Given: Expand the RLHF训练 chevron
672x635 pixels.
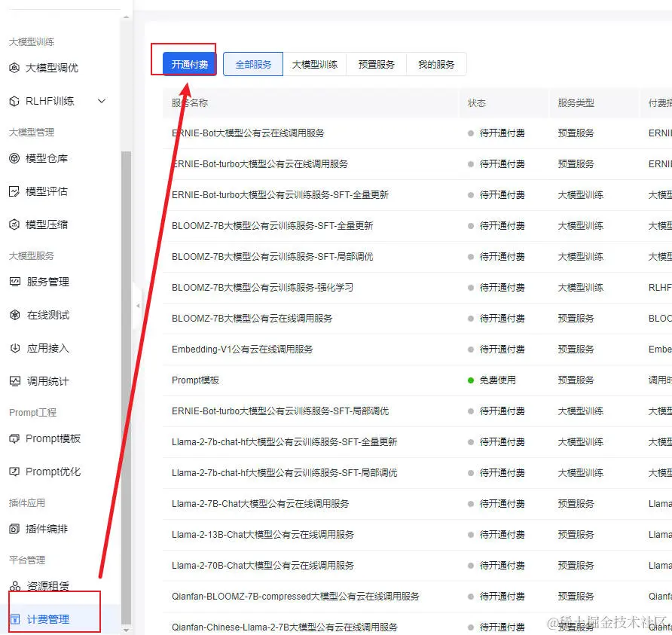Looking at the screenshot, I should (102, 101).
